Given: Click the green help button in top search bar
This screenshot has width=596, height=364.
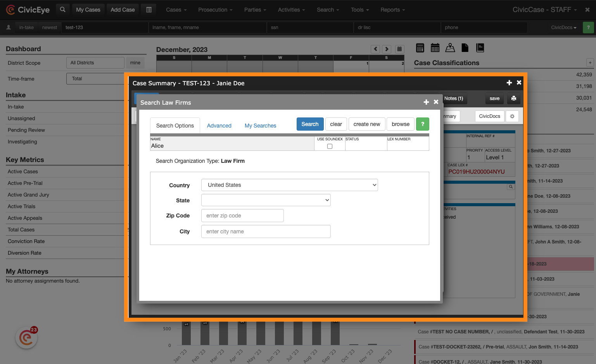Looking at the screenshot, I should [588, 28].
